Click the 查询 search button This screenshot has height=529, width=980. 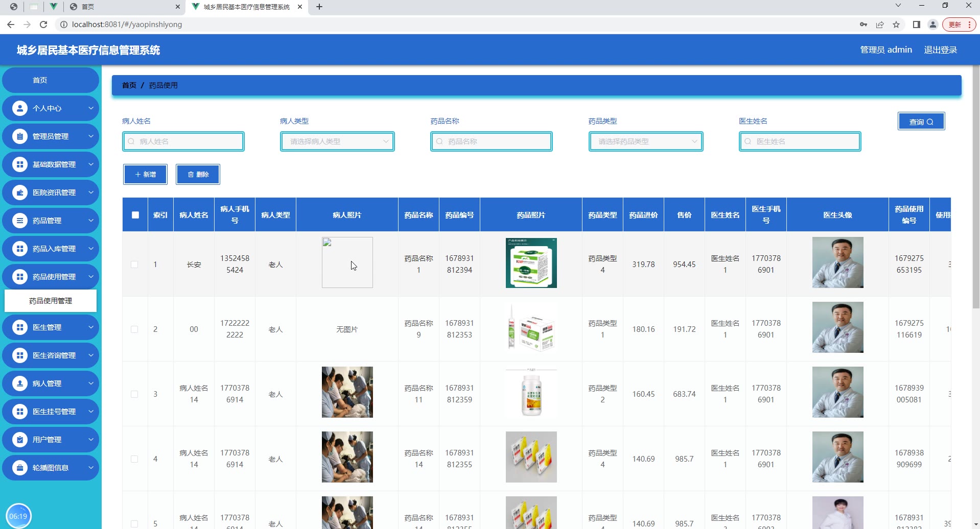[x=921, y=122]
